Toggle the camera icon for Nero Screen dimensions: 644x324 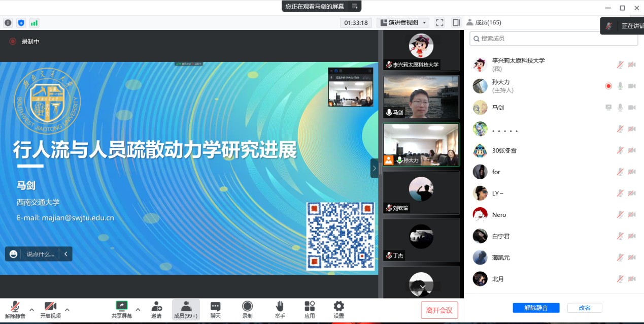click(x=632, y=214)
